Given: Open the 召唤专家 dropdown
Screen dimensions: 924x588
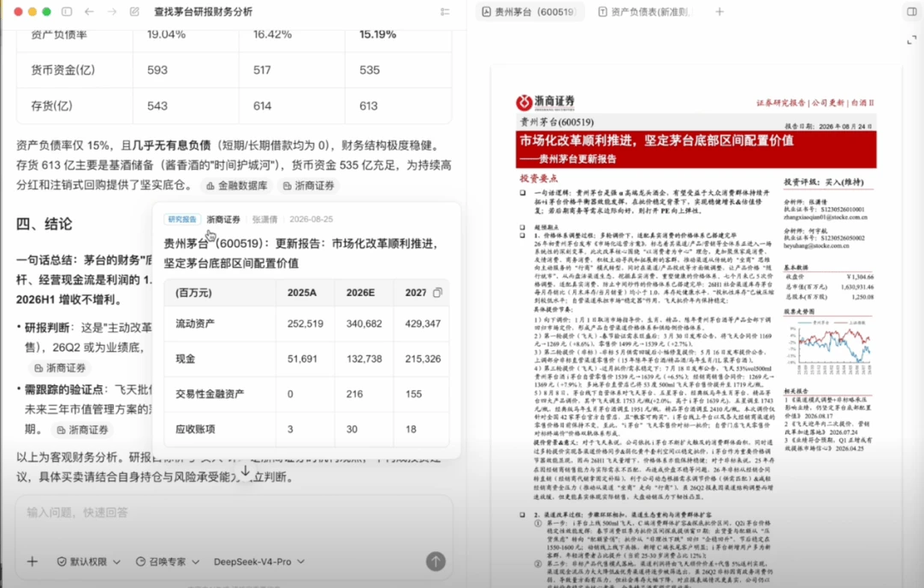Looking at the screenshot, I should point(168,561).
